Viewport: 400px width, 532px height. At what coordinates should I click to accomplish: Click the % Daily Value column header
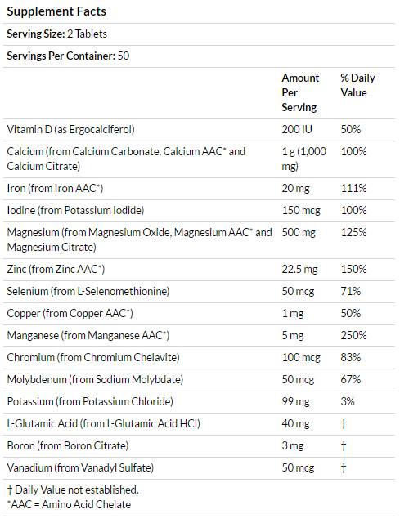pyautogui.click(x=358, y=85)
